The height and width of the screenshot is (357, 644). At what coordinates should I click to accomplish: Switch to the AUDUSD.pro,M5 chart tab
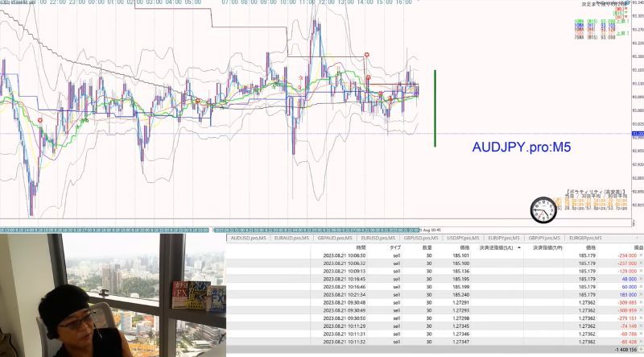pyautogui.click(x=248, y=239)
